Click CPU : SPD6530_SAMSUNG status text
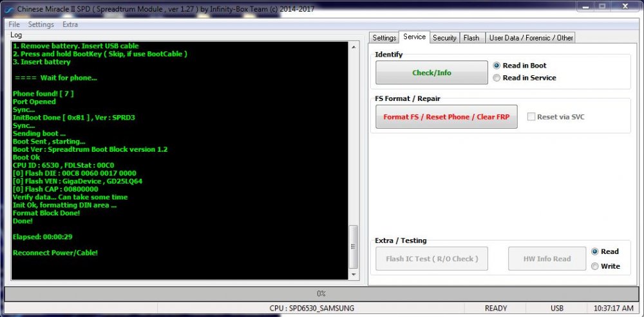Image resolution: width=644 pixels, height=317 pixels. [x=312, y=308]
